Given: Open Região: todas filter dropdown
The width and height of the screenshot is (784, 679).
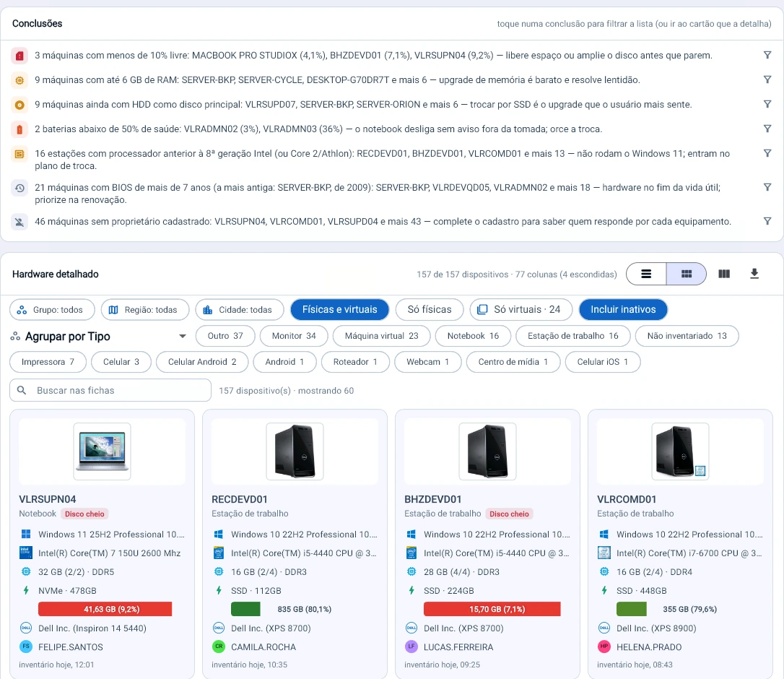Looking at the screenshot, I should (145, 310).
